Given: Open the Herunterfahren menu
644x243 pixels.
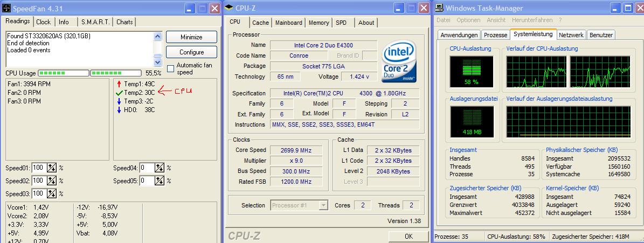Looking at the screenshot, I should (532, 20).
